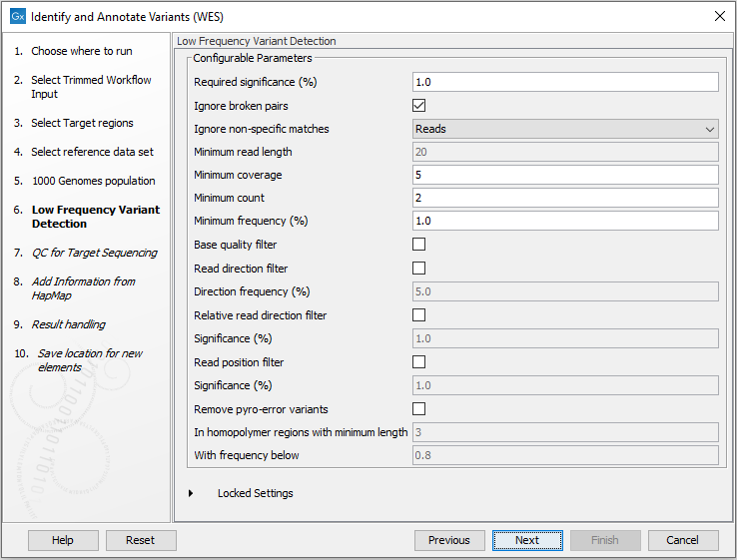
Task: Click the With frequency below field
Action: coord(565,455)
